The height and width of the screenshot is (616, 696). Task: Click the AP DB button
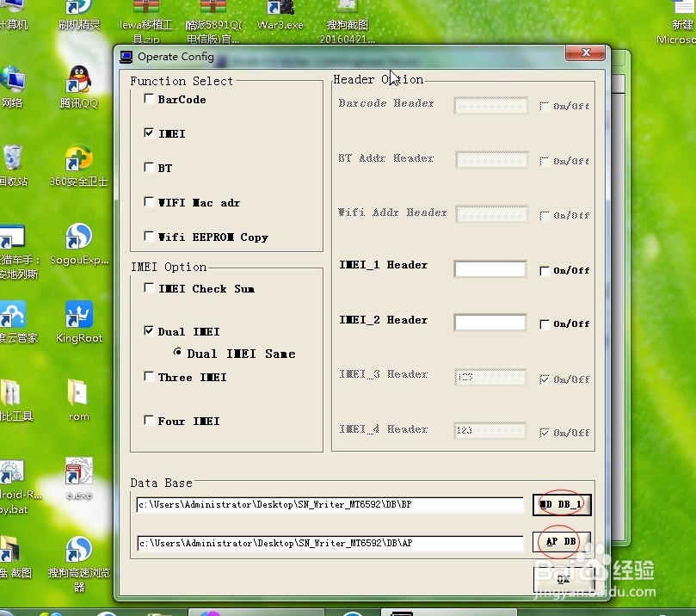tap(562, 542)
